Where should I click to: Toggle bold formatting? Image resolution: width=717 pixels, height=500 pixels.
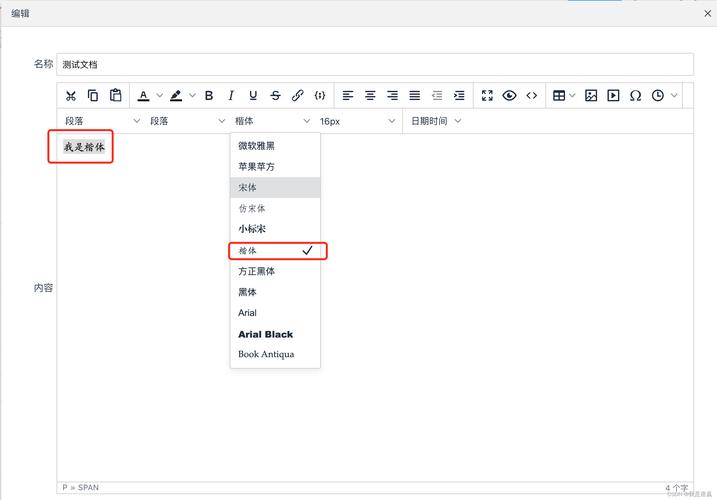click(209, 96)
